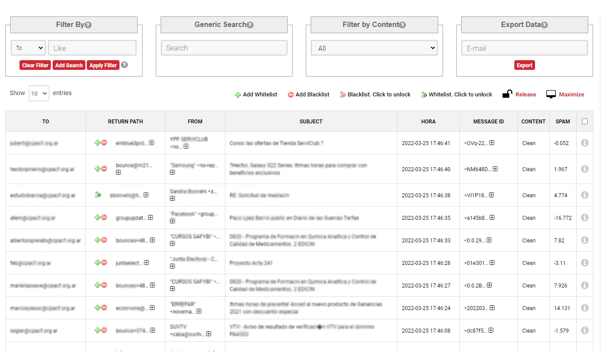The width and height of the screenshot is (601, 364).
Task: Click the Maximize monitor icon
Action: (551, 94)
